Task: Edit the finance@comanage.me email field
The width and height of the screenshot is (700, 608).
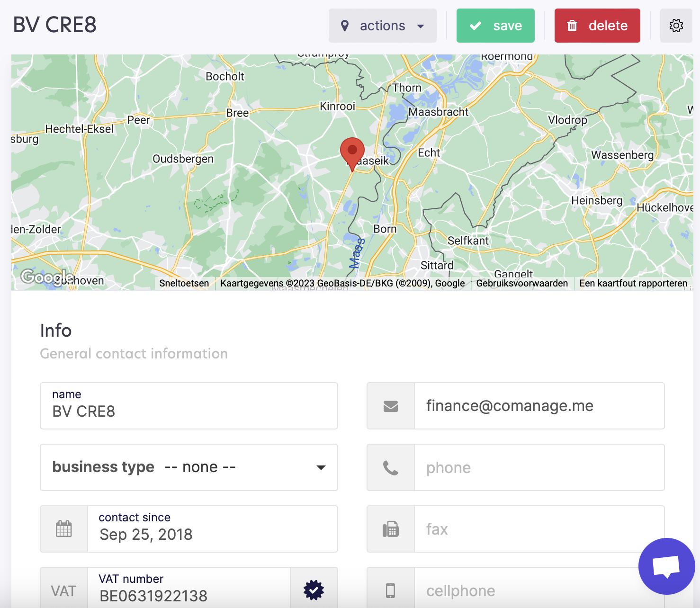Action: [x=539, y=406]
